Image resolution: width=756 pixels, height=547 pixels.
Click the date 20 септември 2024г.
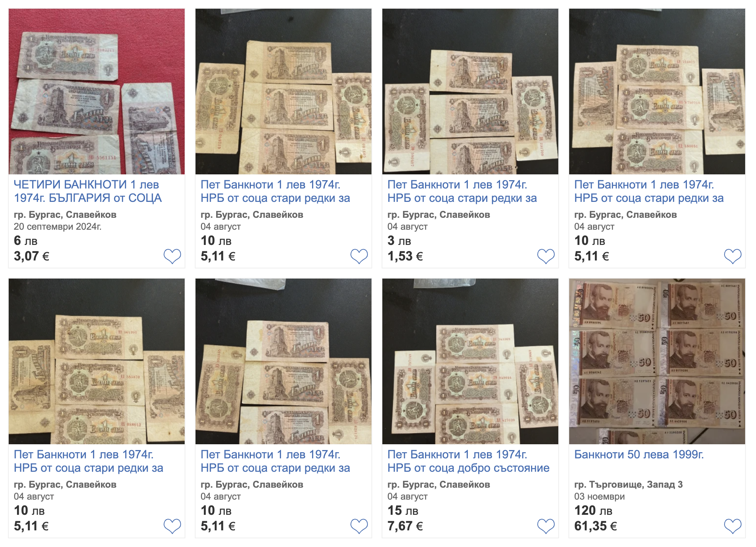click(58, 226)
